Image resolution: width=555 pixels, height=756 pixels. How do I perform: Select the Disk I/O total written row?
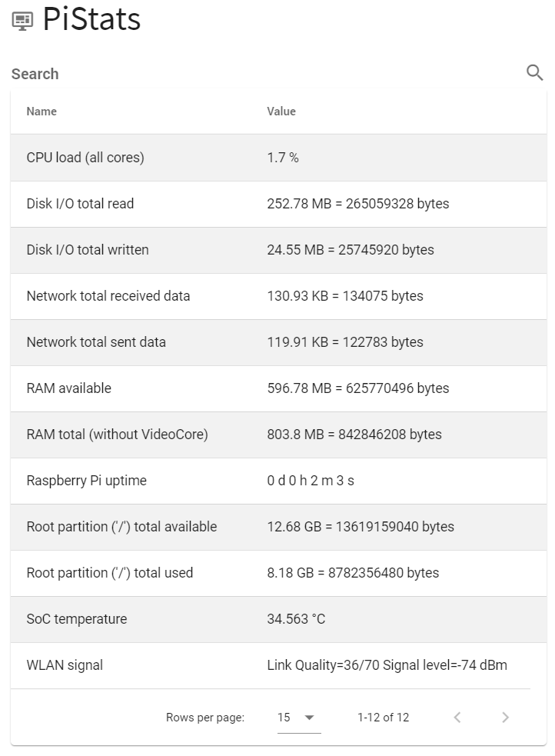point(278,250)
